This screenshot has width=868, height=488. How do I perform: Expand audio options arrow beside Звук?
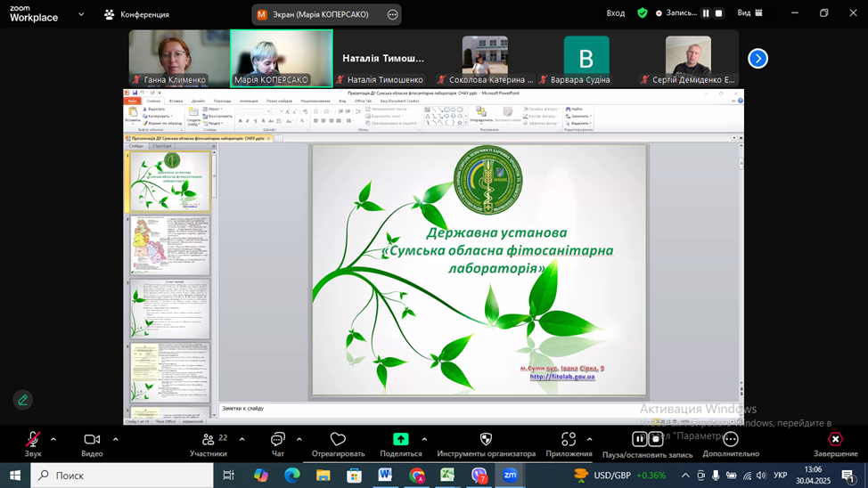pyautogui.click(x=53, y=439)
